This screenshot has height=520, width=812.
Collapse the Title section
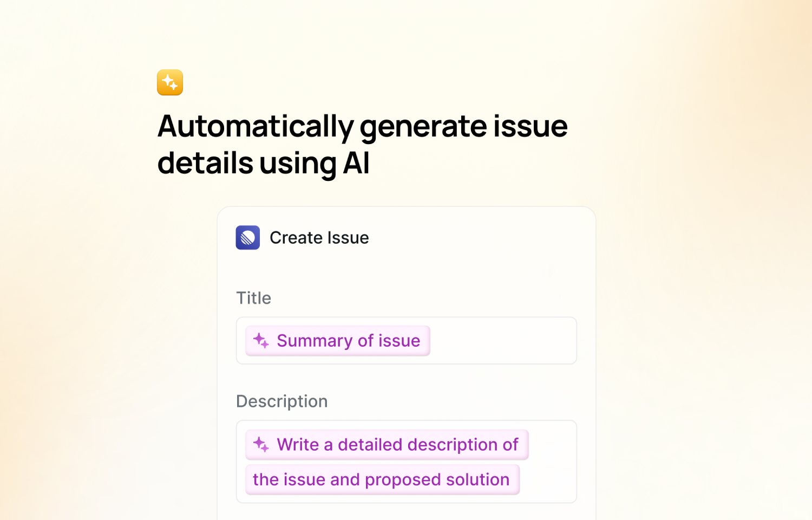(253, 298)
